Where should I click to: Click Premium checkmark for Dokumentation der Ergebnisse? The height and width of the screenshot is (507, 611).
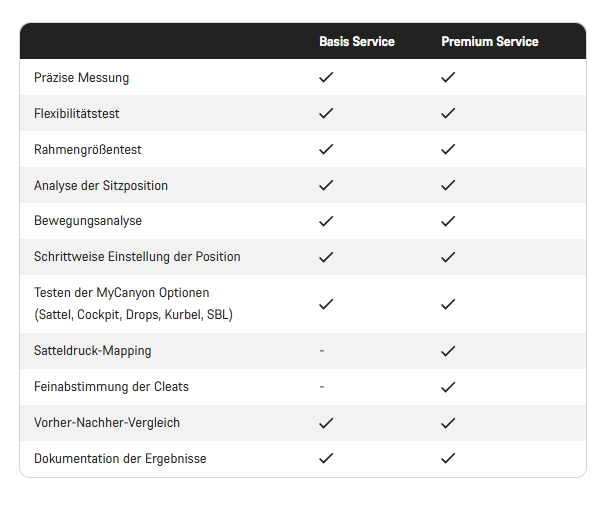[x=448, y=459]
